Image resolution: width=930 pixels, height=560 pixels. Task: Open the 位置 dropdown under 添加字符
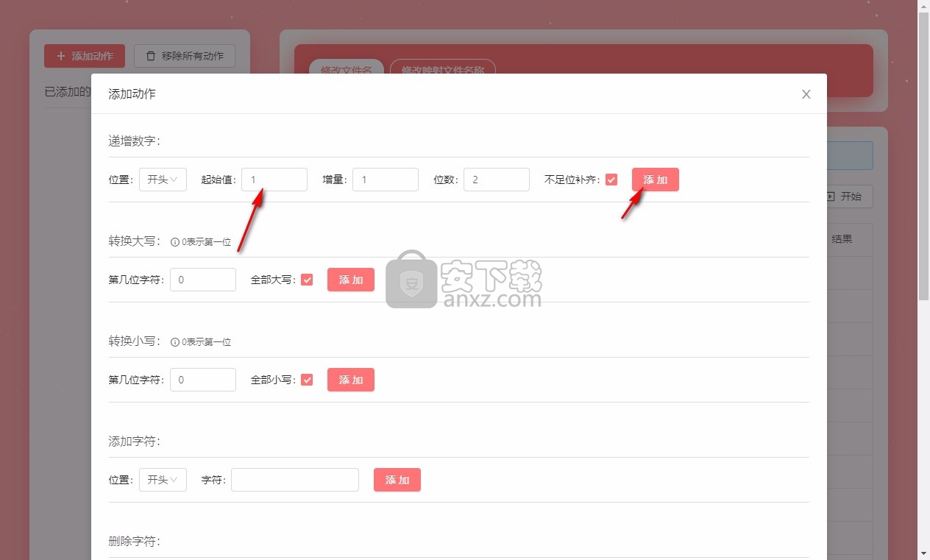(x=163, y=480)
